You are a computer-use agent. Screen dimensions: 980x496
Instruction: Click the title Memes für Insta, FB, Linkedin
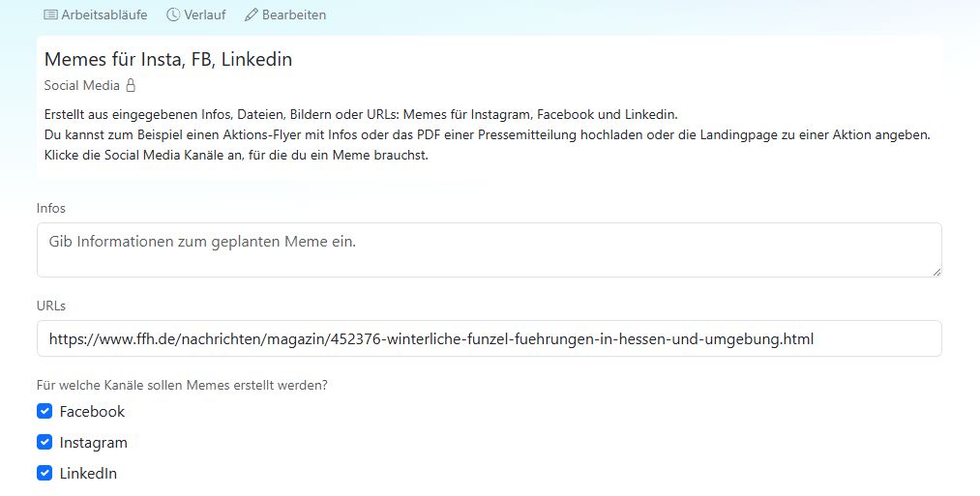coord(168,60)
